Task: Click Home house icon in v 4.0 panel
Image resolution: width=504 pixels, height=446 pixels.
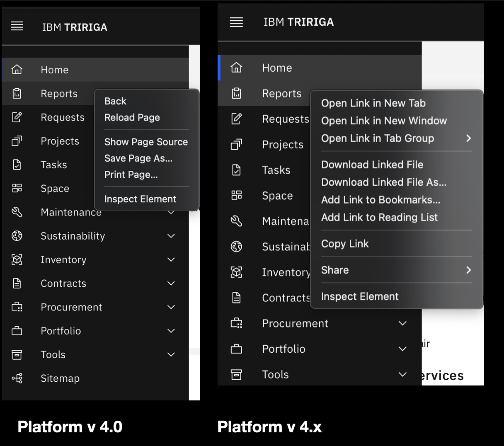Action: click(17, 69)
